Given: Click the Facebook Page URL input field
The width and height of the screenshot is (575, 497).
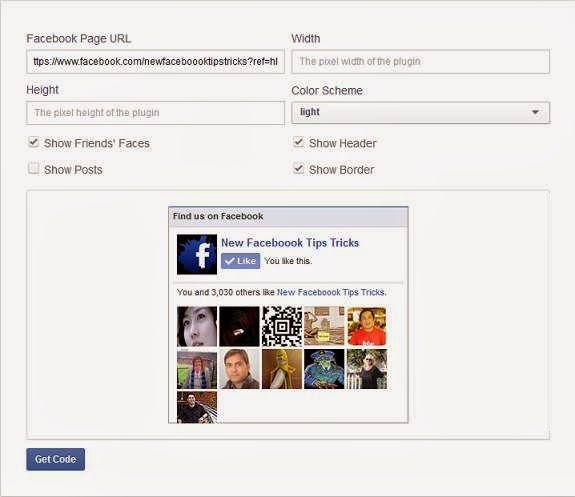Looking at the screenshot, I should 155,61.
